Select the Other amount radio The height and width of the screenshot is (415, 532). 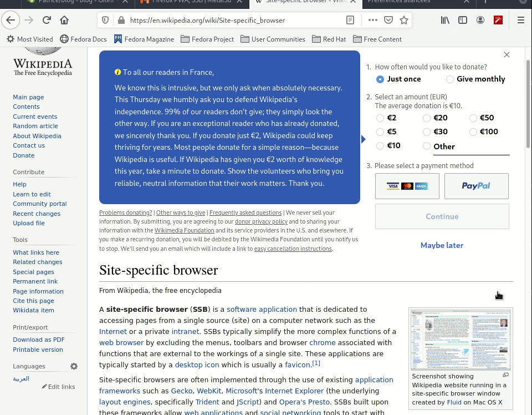coord(427,146)
